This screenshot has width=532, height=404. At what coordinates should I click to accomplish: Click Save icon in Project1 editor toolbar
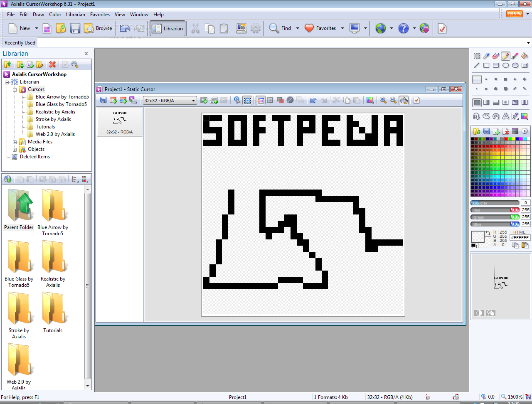[103, 100]
